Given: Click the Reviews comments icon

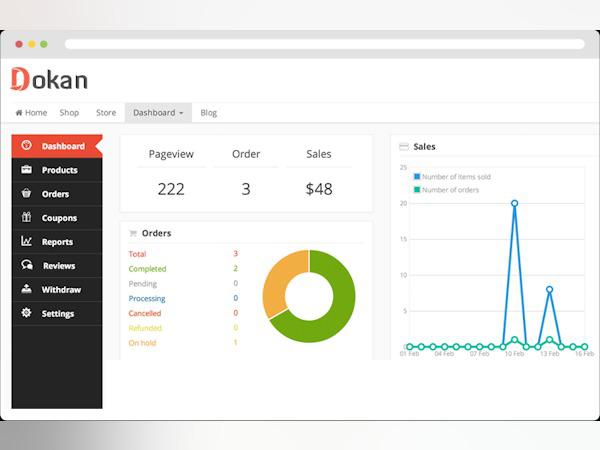Looking at the screenshot, I should pos(26,266).
